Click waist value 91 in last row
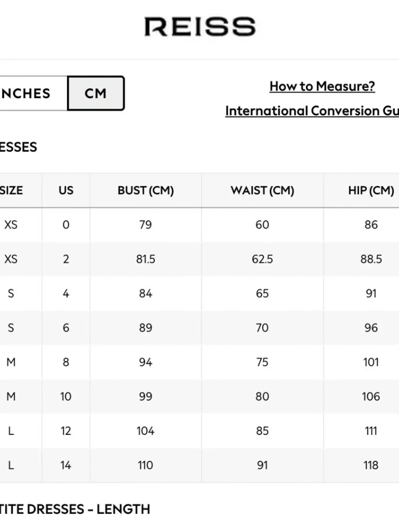This screenshot has height=532, width=399. pyautogui.click(x=262, y=465)
